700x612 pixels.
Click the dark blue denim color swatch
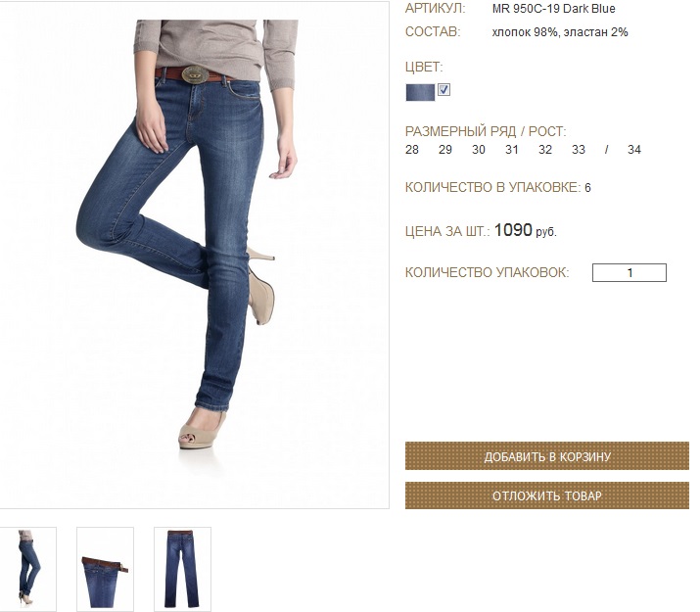tap(420, 92)
